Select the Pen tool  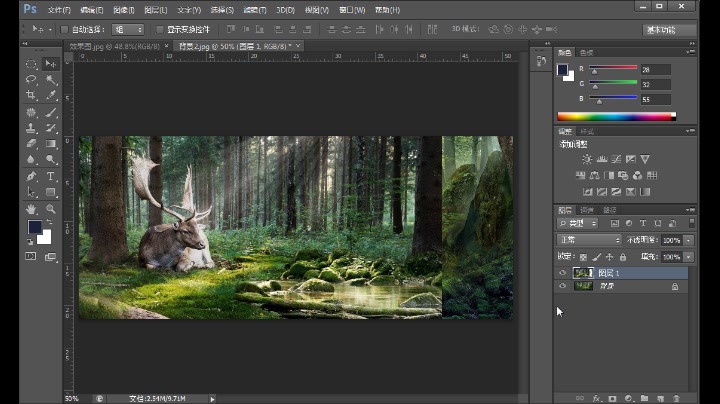tap(31, 176)
